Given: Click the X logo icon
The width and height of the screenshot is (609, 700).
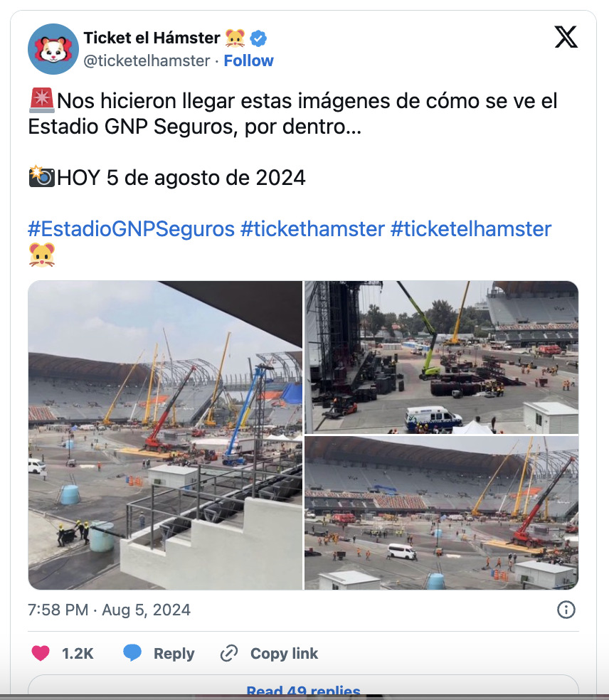Looking at the screenshot, I should (x=566, y=36).
